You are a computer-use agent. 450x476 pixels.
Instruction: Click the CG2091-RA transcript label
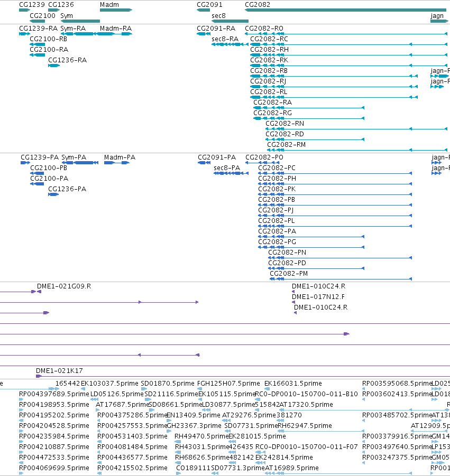pyautogui.click(x=216, y=28)
